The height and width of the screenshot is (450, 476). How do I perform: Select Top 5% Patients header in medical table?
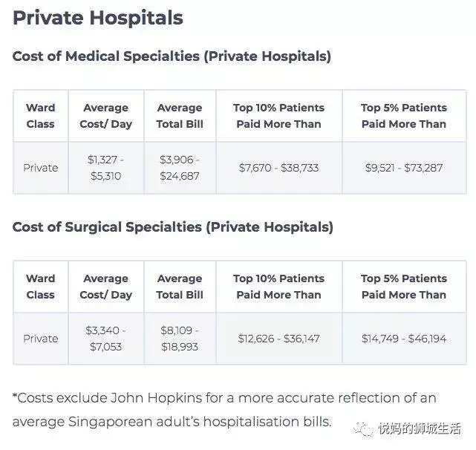pos(404,116)
